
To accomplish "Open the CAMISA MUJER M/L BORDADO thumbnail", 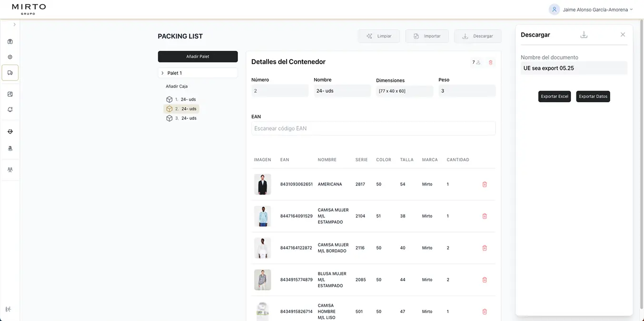I will pyautogui.click(x=262, y=248).
